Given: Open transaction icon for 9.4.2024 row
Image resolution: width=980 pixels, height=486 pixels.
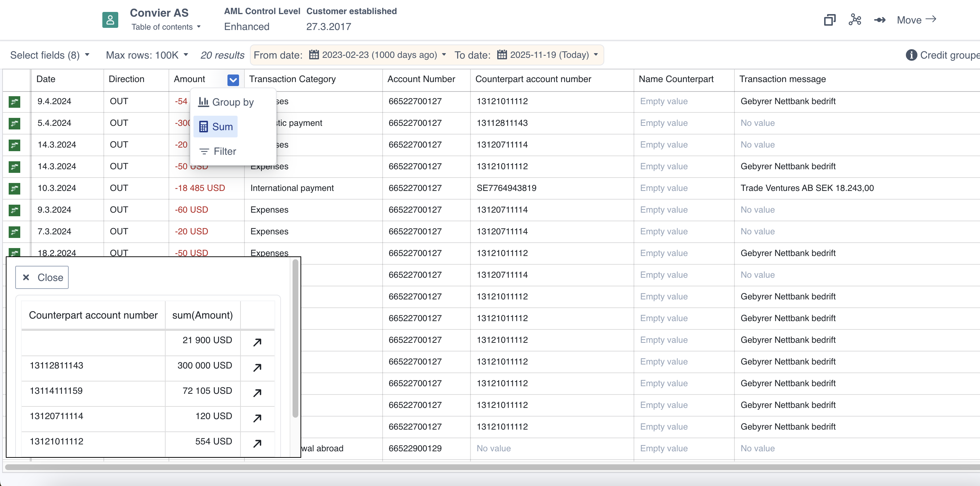Looking at the screenshot, I should coord(14,102).
